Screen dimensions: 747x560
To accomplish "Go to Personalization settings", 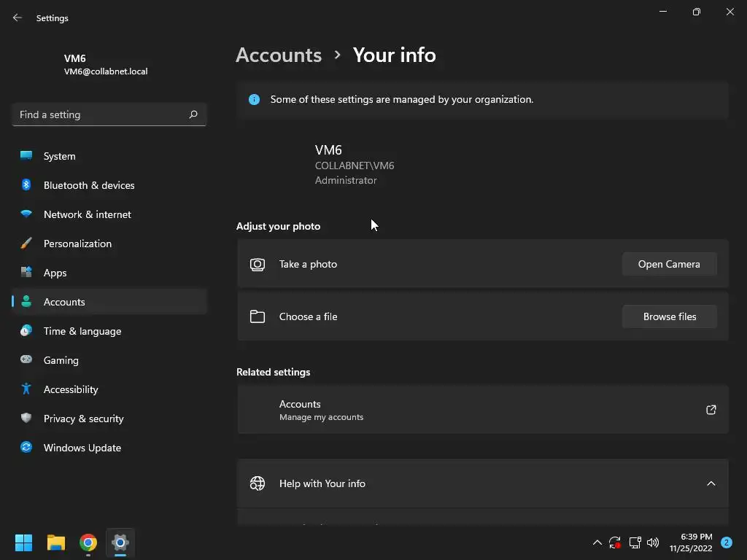I will [x=77, y=244].
